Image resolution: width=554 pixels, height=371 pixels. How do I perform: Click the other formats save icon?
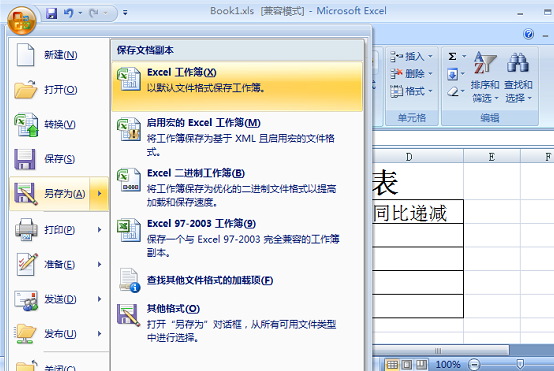point(129,315)
